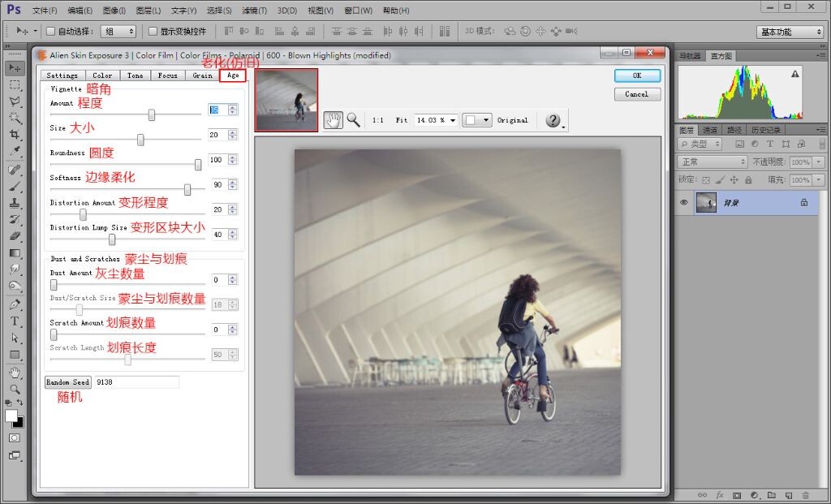Select the Clone Stamp tool

(15, 203)
